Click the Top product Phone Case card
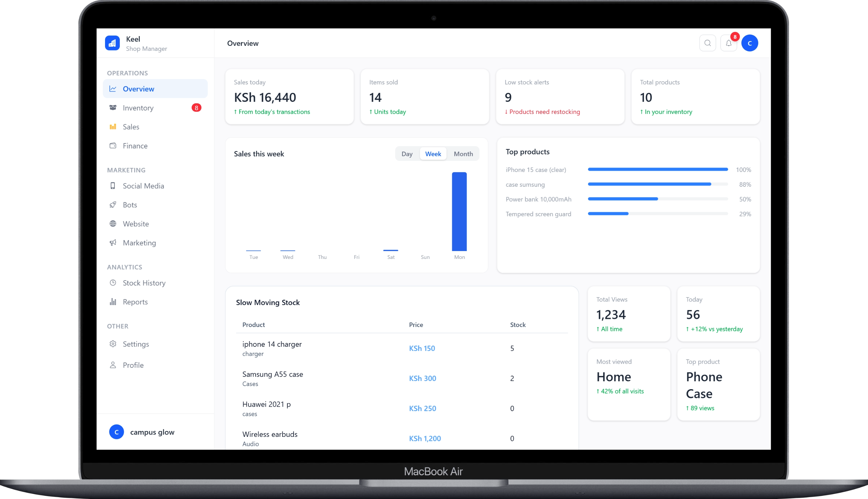 pyautogui.click(x=718, y=384)
